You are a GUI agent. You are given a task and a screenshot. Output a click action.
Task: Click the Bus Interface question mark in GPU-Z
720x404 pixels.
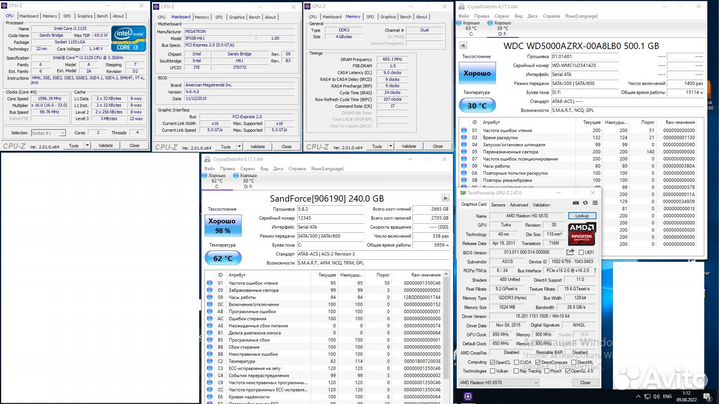tap(595, 271)
